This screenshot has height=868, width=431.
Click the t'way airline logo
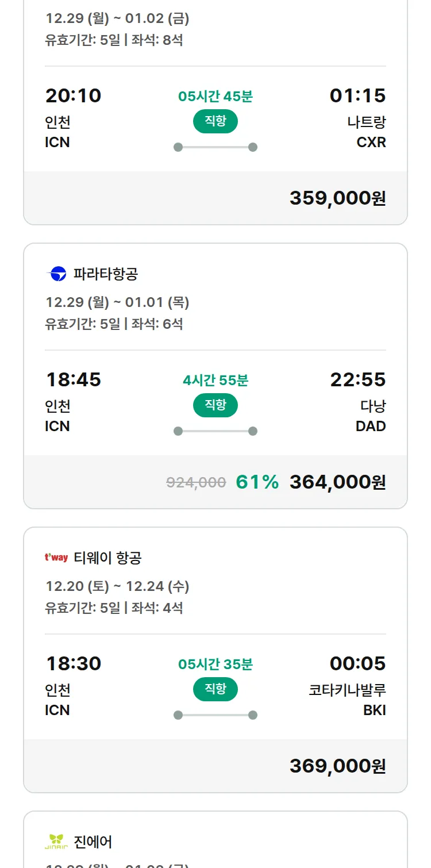click(x=56, y=558)
